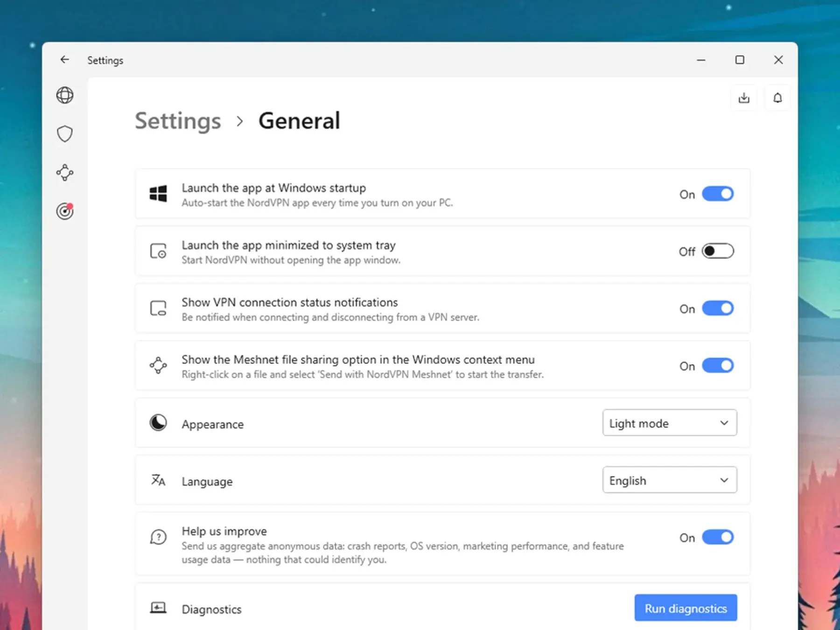This screenshot has width=840, height=630.
Task: Click 'Be notified when connecting and disconnecting' description
Action: coord(330,317)
